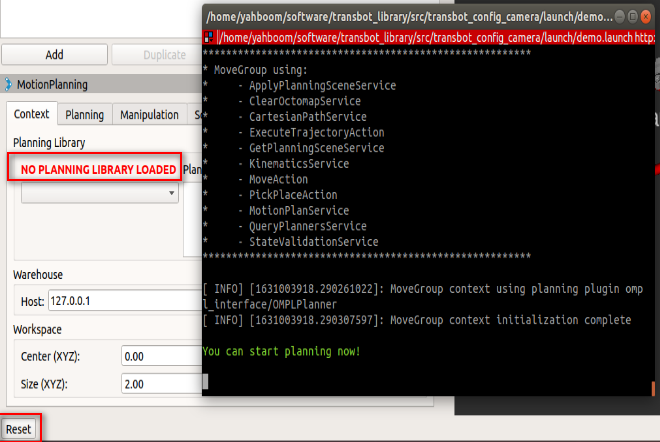
Task: Minimize the terminal window
Action: (x=620, y=17)
